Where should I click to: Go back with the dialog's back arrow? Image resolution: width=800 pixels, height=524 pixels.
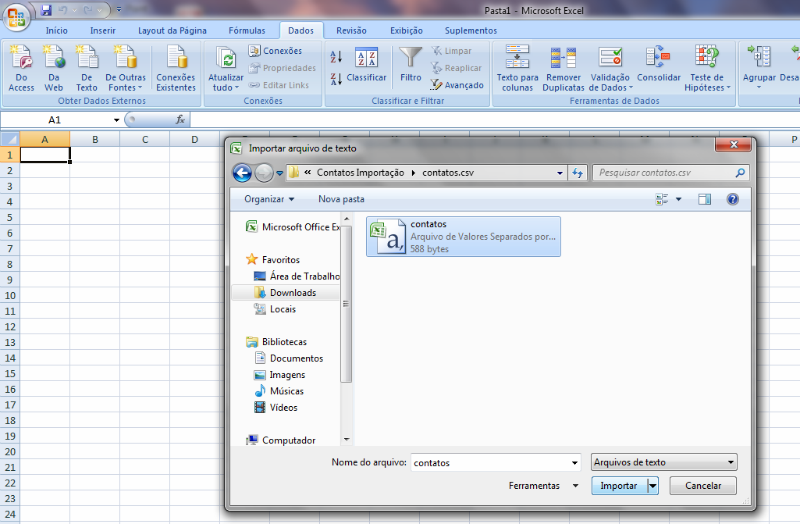pyautogui.click(x=242, y=173)
